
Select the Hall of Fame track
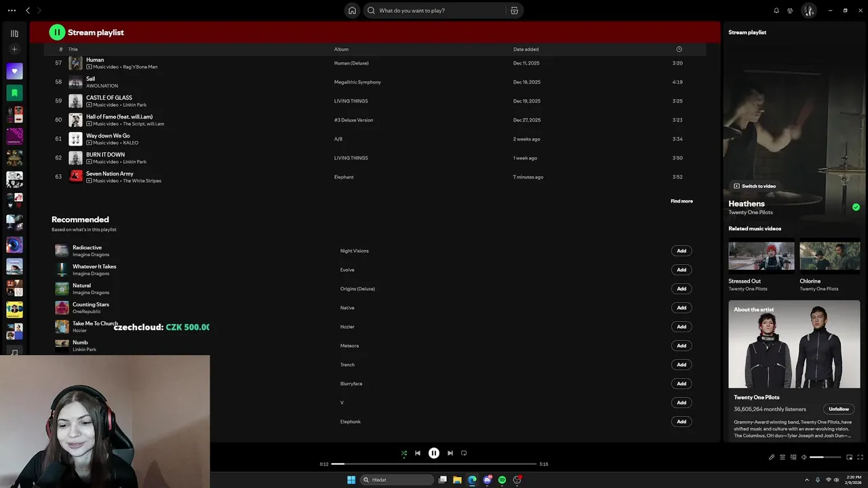coord(375,120)
